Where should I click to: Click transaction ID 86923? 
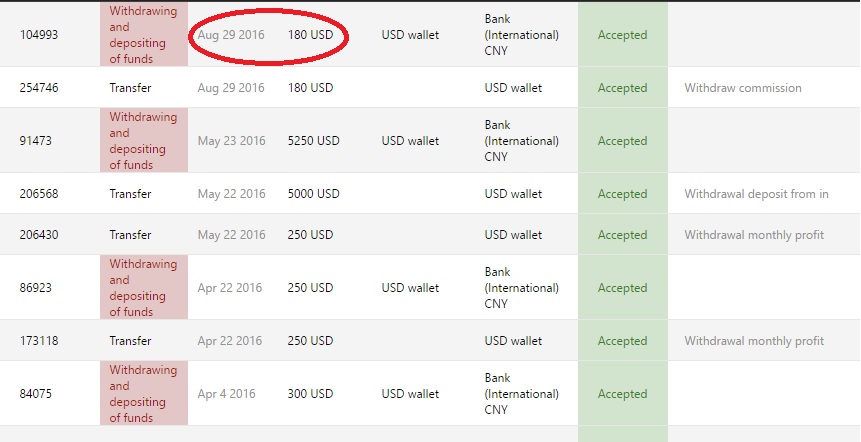(x=36, y=288)
